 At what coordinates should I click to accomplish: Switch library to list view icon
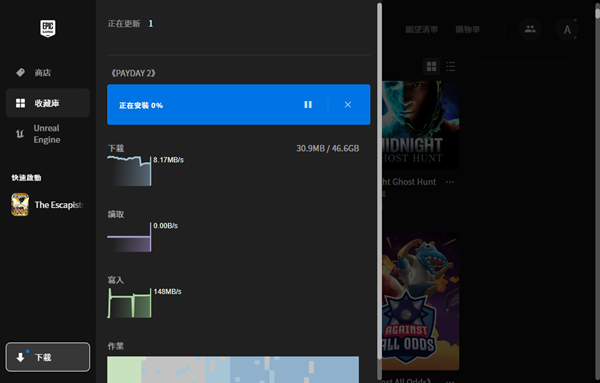pos(450,67)
